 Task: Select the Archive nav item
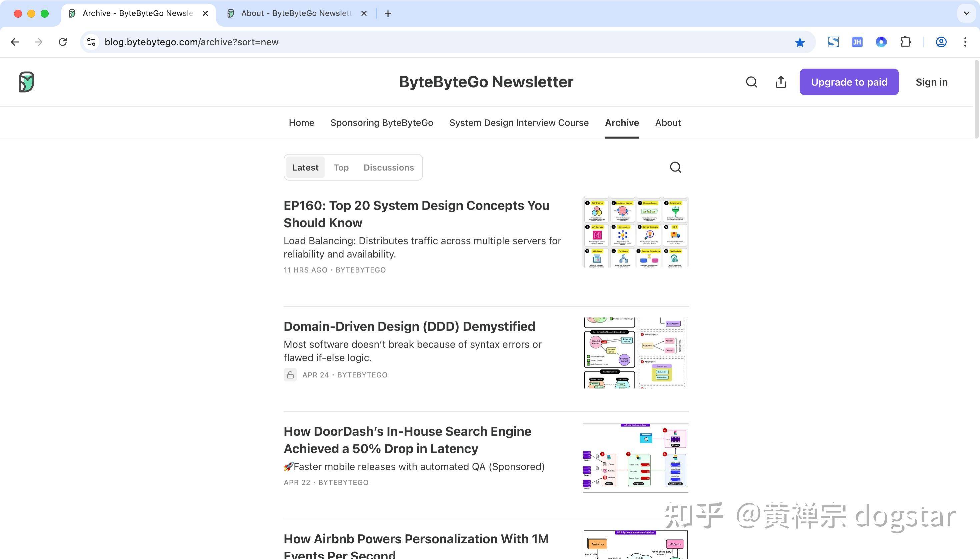(x=622, y=123)
